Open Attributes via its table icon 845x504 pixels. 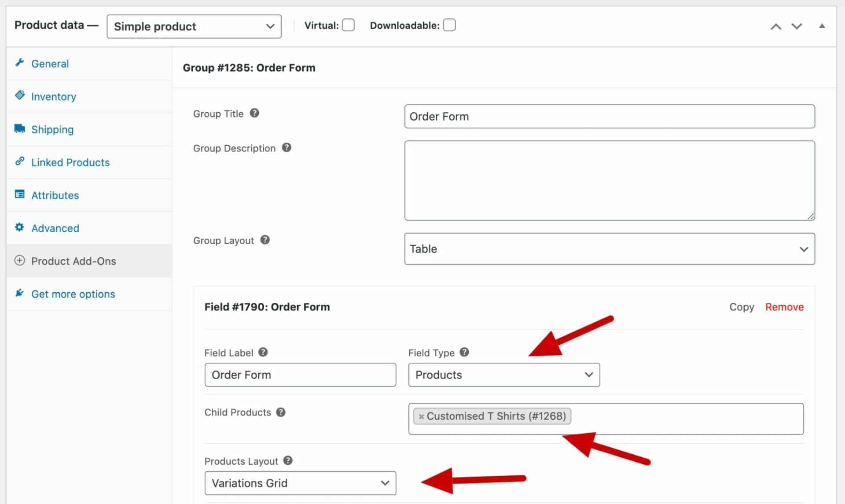[x=20, y=194]
